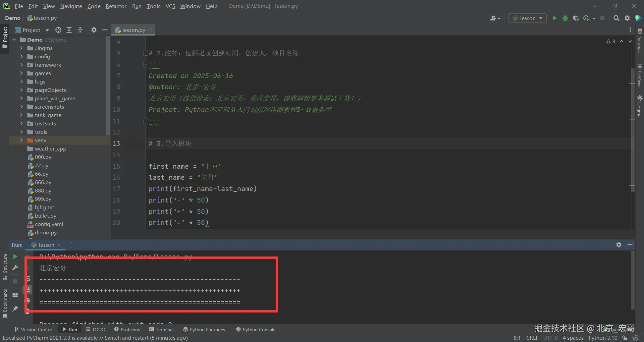
Task: Toggle pin tab in the Run panel
Action: [x=15, y=309]
